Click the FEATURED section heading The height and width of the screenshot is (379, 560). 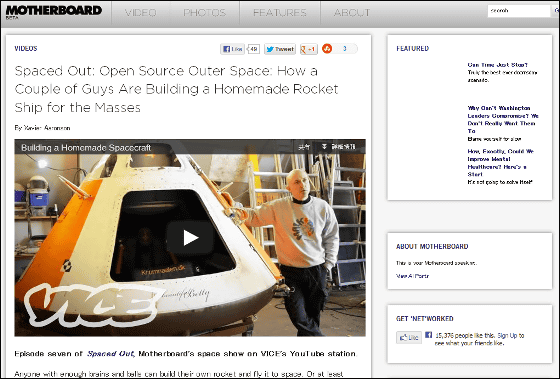coord(412,49)
